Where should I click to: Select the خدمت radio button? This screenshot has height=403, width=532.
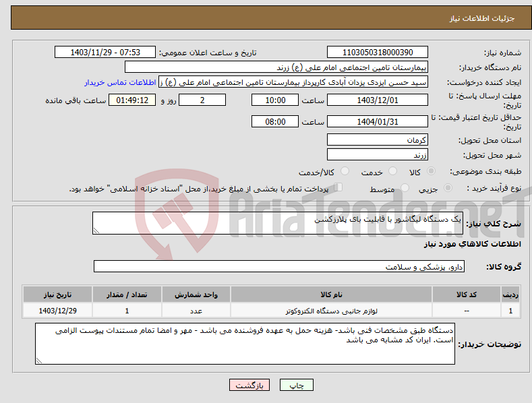click(x=392, y=171)
